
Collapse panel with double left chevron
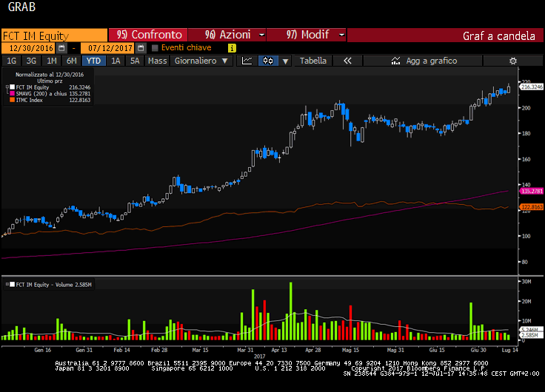pos(347,61)
